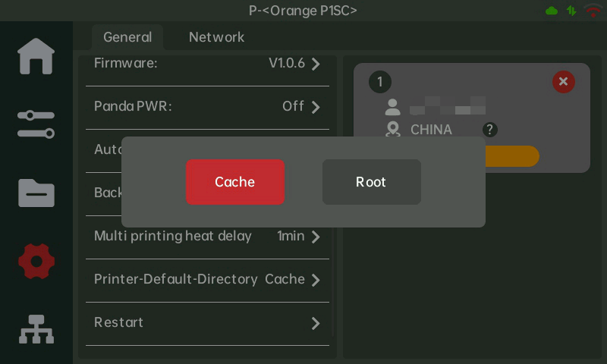Choose the Cache directory option
Viewport: 607px width, 364px height.
pos(235,182)
